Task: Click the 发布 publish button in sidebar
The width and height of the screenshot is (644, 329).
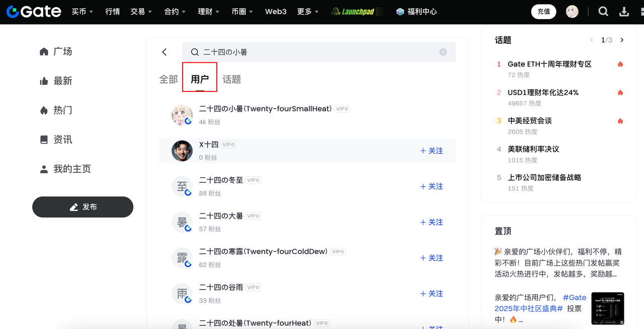Action: coord(83,207)
